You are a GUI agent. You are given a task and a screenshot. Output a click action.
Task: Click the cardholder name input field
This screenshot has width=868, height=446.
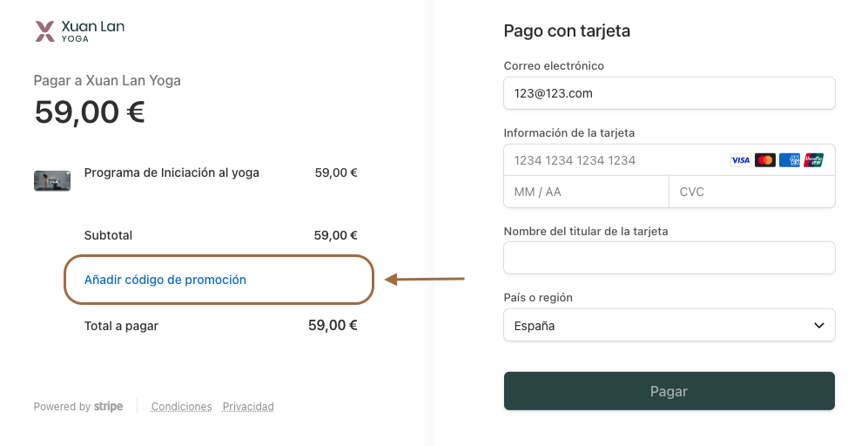[669, 258]
